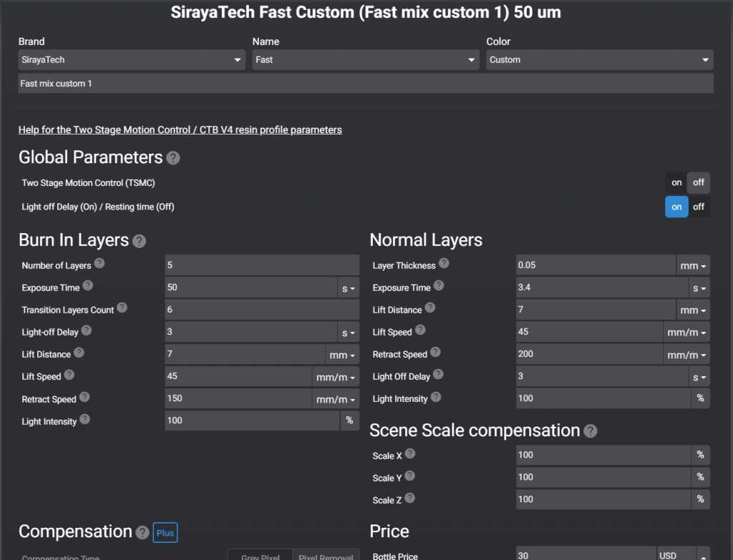Click help icon next to Burn In Layers heading
This screenshot has width=733, height=560.
(139, 241)
